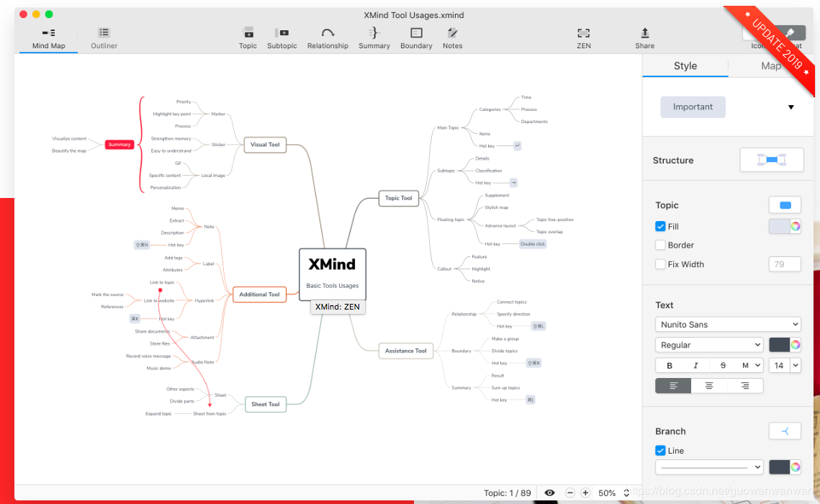
Task: Open the Notes tool
Action: pos(452,33)
